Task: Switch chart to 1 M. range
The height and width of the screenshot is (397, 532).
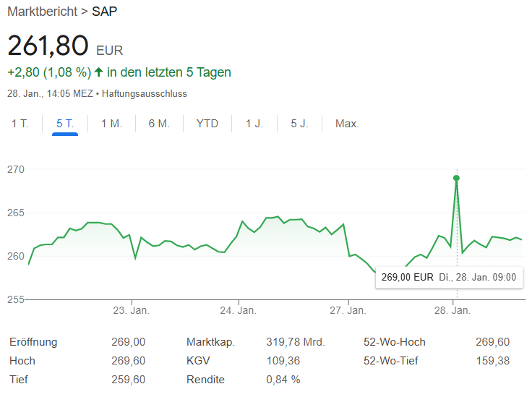Action: (x=111, y=124)
